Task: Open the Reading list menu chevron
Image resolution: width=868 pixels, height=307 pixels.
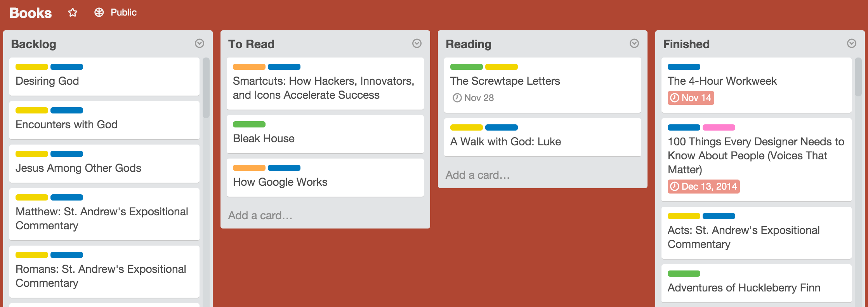Action: (x=634, y=43)
